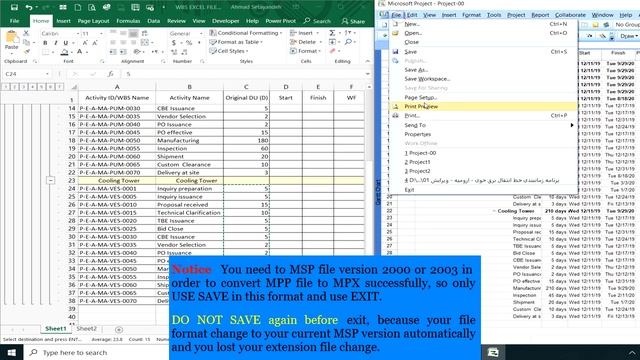This screenshot has width=640, height=360.
Task: Choose Exit in the Project File menu
Action: (x=483, y=190)
